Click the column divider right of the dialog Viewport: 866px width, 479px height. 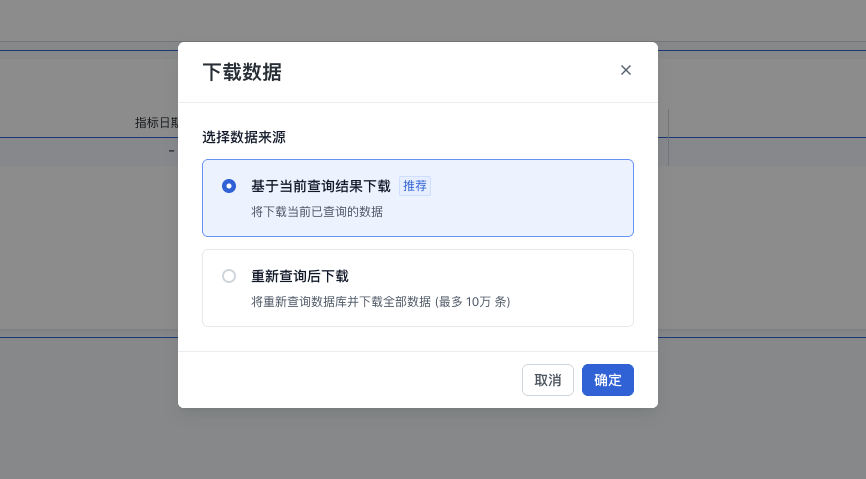coord(669,137)
